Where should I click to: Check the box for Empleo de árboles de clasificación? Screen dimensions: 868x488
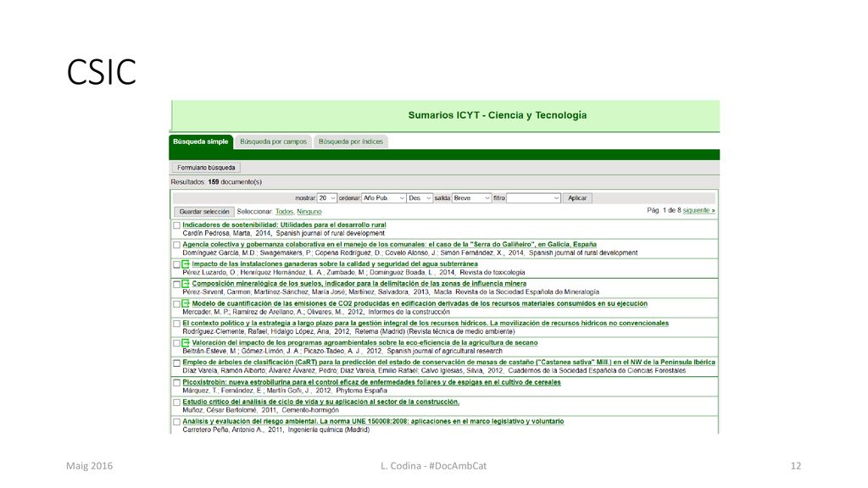[x=176, y=363]
